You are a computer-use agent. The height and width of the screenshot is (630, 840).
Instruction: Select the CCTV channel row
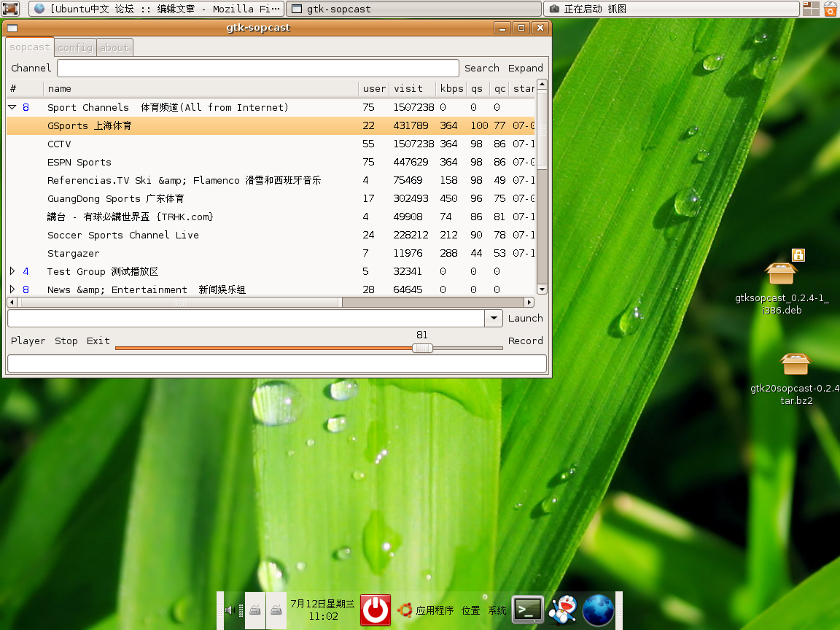[271, 144]
